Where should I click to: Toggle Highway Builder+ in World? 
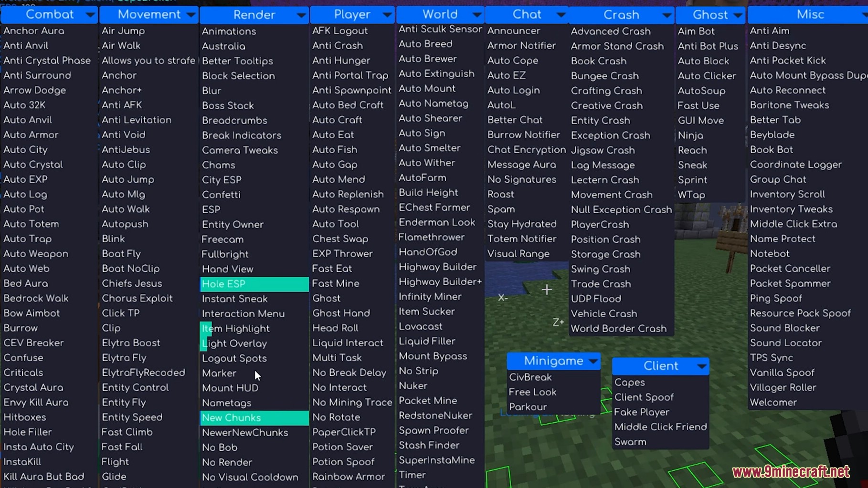(x=440, y=282)
